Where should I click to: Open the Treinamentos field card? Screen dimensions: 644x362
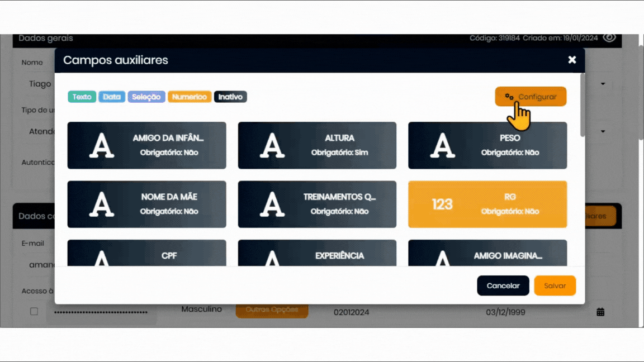[x=317, y=204]
